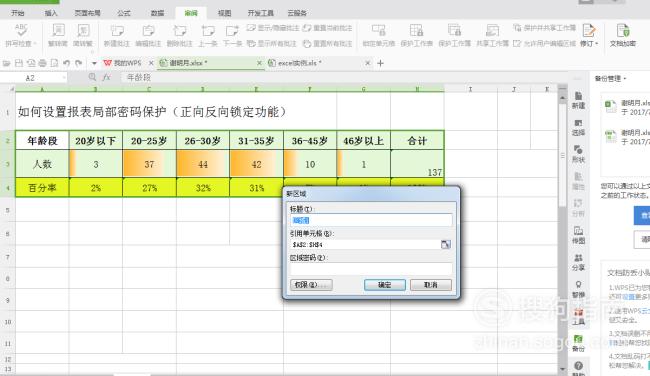Add a new document tab with plus
This screenshot has height=376, width=650.
pos(381,63)
